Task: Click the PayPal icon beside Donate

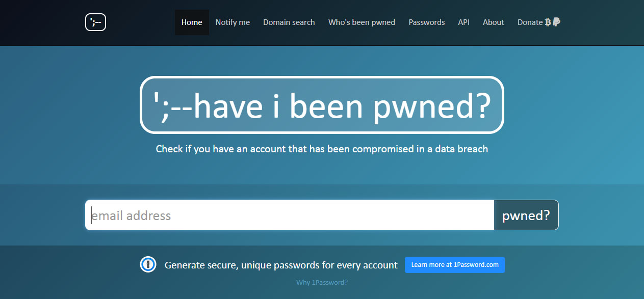Action: [x=556, y=22]
